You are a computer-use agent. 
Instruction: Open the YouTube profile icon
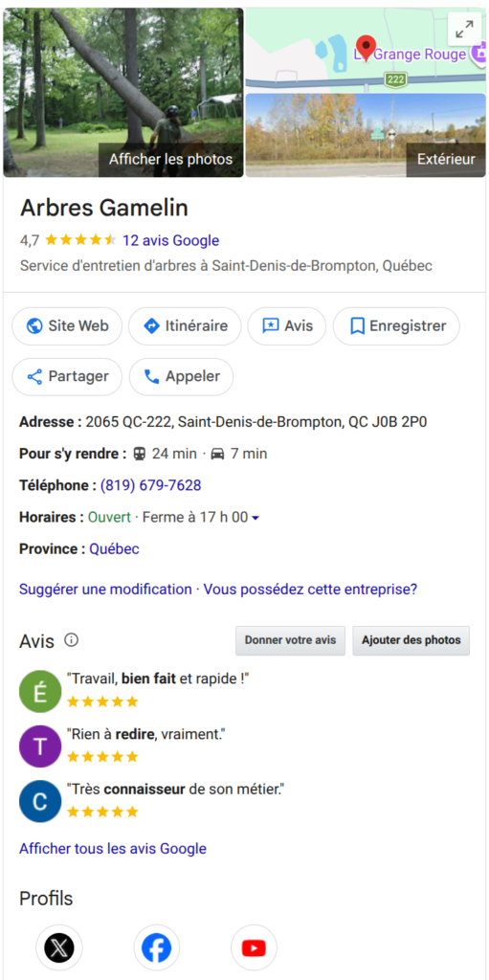coord(254,947)
